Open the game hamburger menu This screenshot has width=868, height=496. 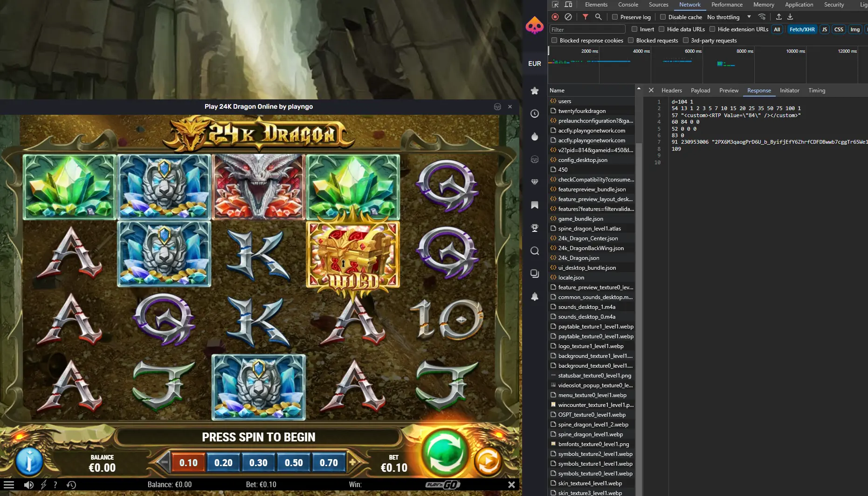pyautogui.click(x=9, y=485)
